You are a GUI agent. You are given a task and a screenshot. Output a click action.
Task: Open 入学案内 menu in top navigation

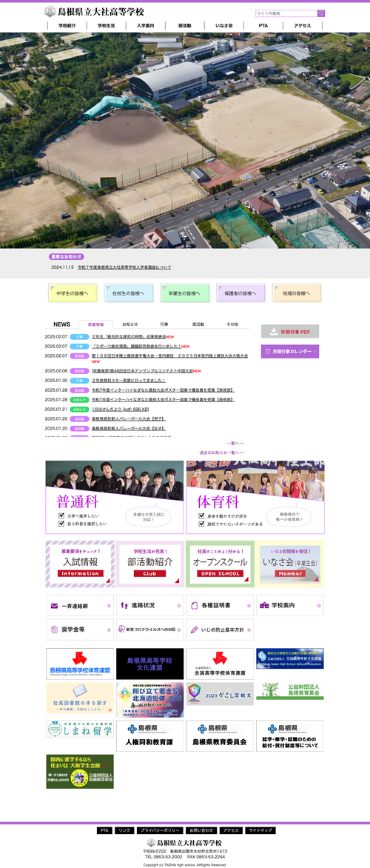point(146,25)
